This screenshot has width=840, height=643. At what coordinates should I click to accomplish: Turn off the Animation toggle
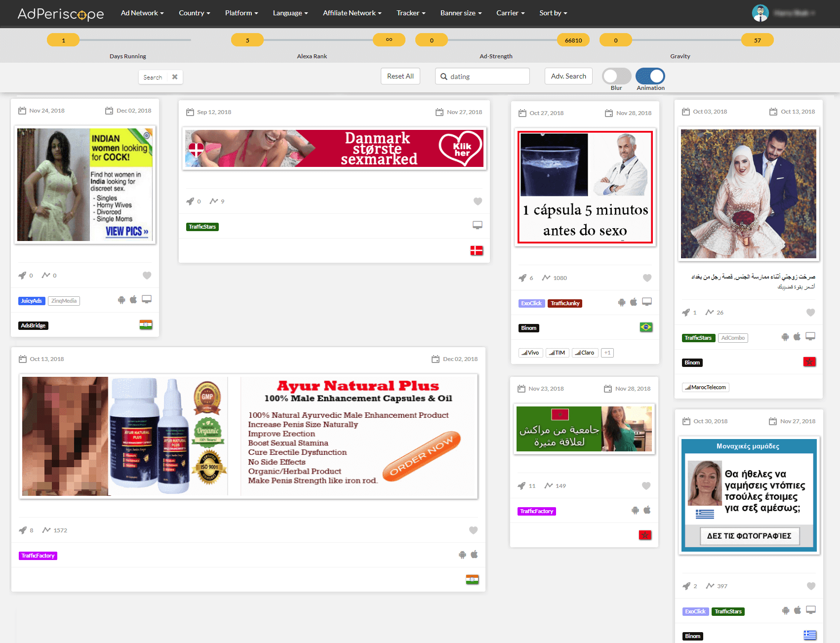(x=650, y=76)
